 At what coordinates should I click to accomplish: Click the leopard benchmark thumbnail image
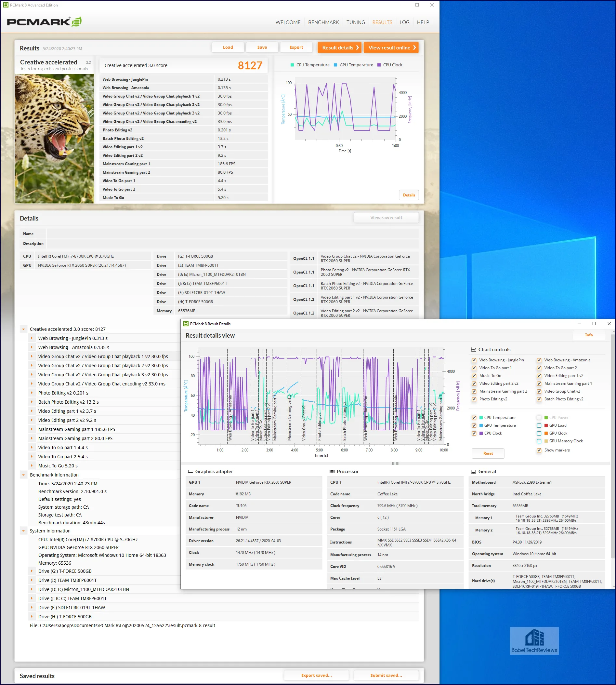click(x=55, y=139)
